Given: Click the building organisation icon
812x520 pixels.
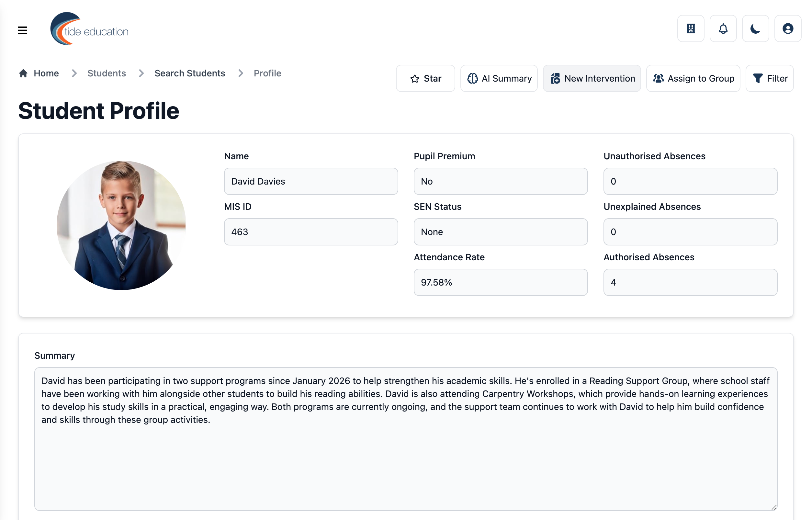Looking at the screenshot, I should pyautogui.click(x=691, y=29).
